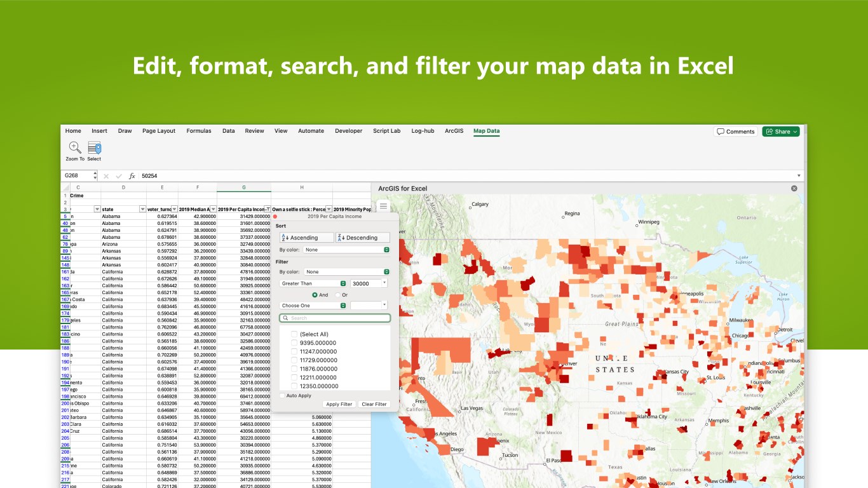Close the 2019 Per Capita Income popup
This screenshot has height=488, width=868.
[x=275, y=217]
